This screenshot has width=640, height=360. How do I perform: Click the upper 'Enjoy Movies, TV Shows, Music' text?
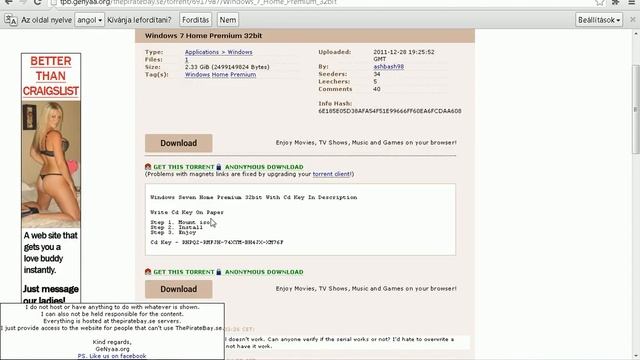point(366,142)
